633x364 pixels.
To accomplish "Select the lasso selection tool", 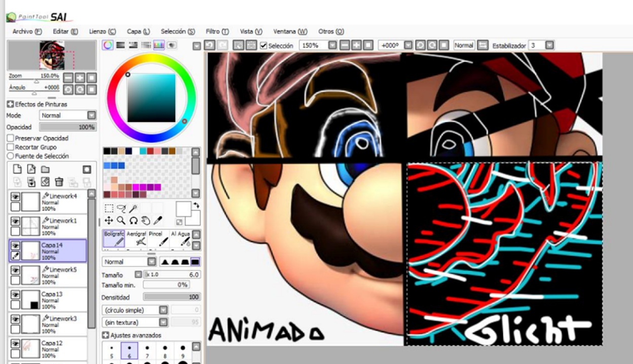I will [121, 208].
